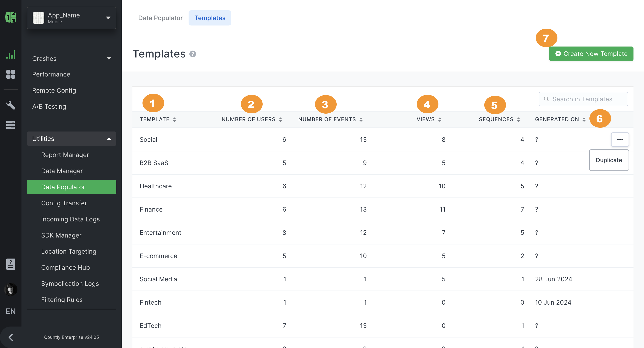
Task: Click the E-commerce template name
Action: (x=158, y=256)
